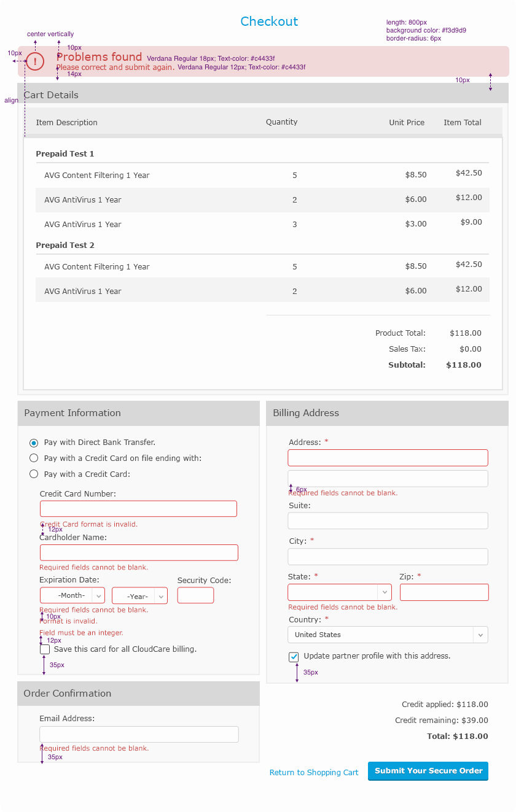Click the Credit Card format is invalid message
Viewport: 516px width, 812px height.
click(x=88, y=525)
